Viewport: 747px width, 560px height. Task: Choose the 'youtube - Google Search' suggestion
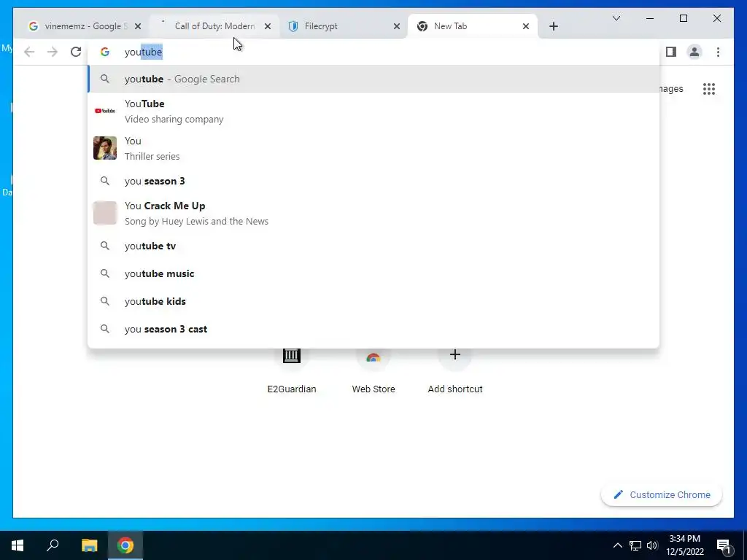click(x=374, y=79)
